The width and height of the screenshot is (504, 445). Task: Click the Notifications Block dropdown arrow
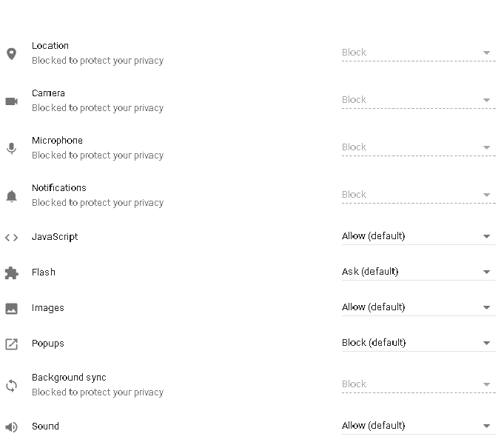[x=486, y=195]
